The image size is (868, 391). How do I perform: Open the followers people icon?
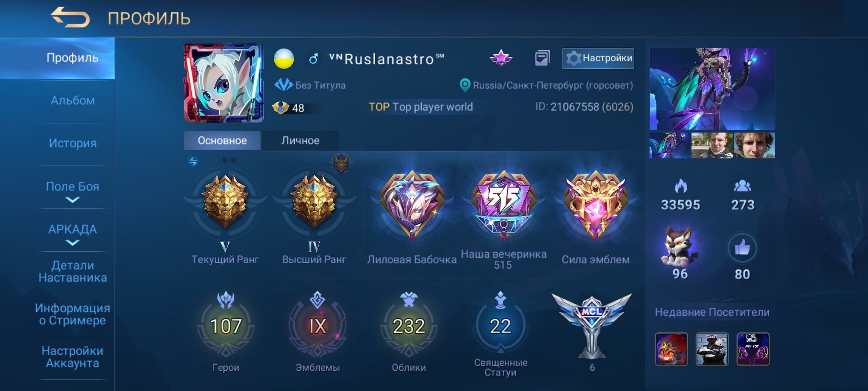743,186
